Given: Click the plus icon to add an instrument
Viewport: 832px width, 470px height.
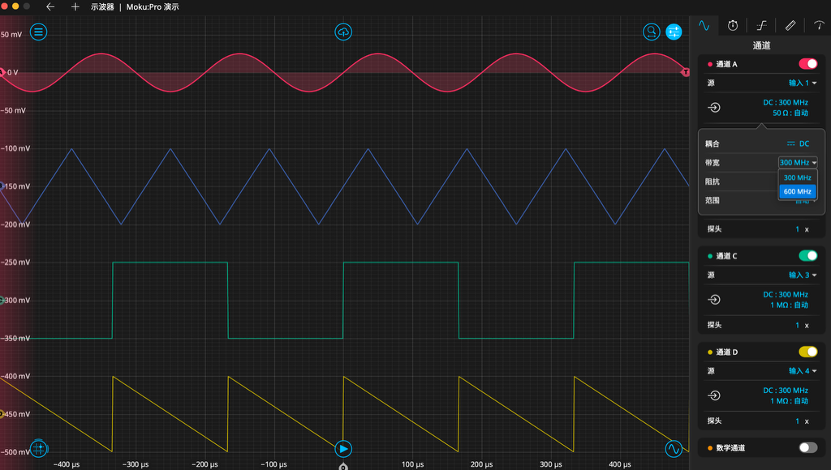Looking at the screenshot, I should [75, 7].
